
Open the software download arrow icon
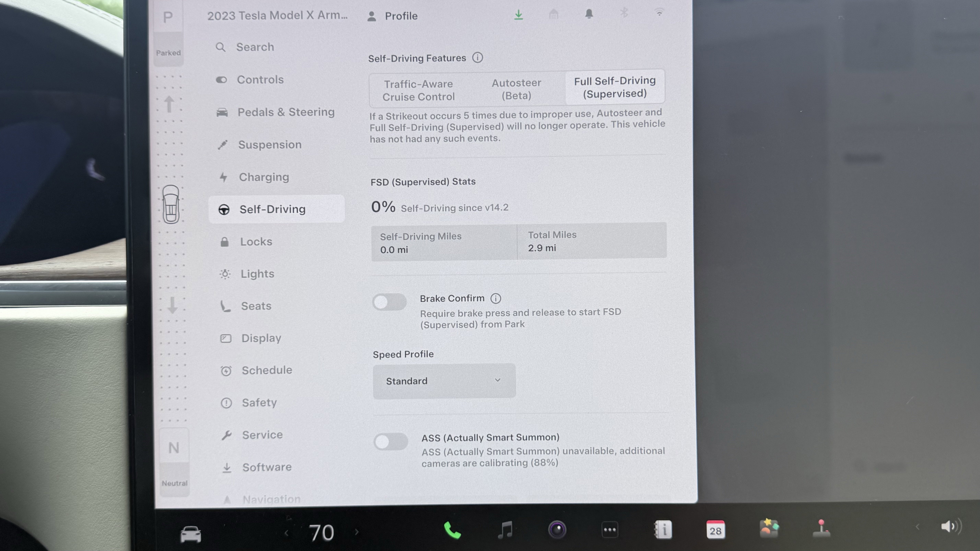518,15
